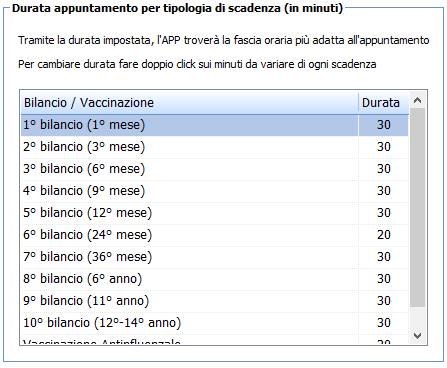Select the 10° bilancio (12°-14° anno) row
The width and height of the screenshot is (447, 368).
pyautogui.click(x=215, y=323)
